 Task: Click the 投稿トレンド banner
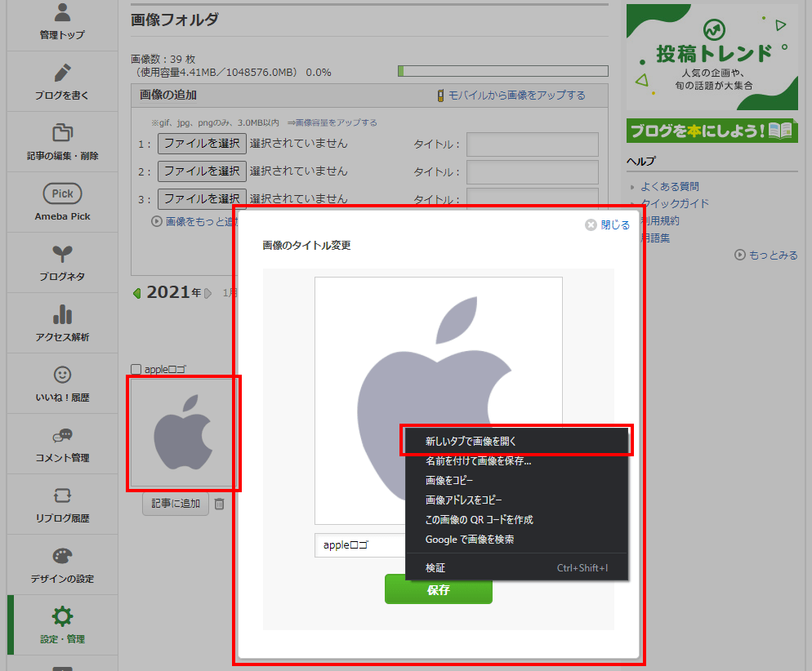(x=712, y=57)
